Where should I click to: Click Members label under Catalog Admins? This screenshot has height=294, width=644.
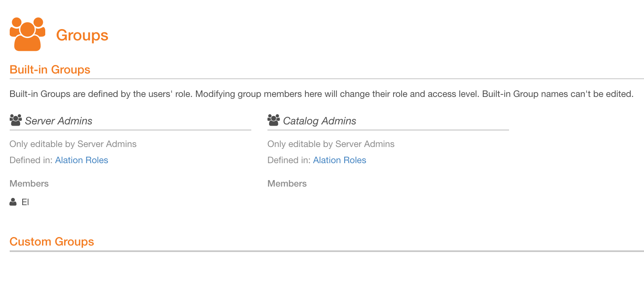(287, 184)
